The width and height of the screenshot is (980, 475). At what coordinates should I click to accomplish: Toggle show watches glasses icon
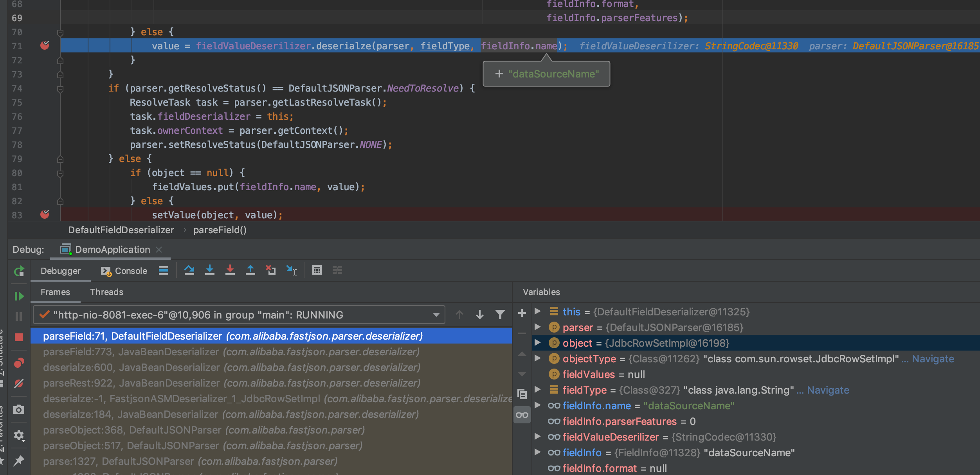[x=522, y=415]
